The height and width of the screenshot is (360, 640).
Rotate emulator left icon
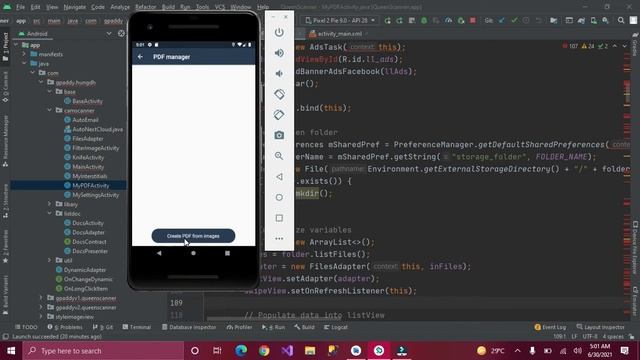[x=279, y=94]
